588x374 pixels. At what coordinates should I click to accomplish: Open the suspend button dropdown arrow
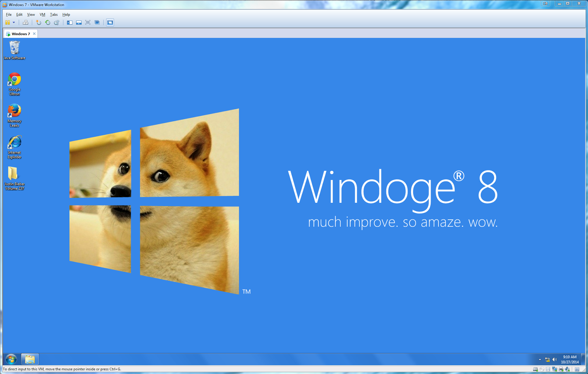point(14,22)
